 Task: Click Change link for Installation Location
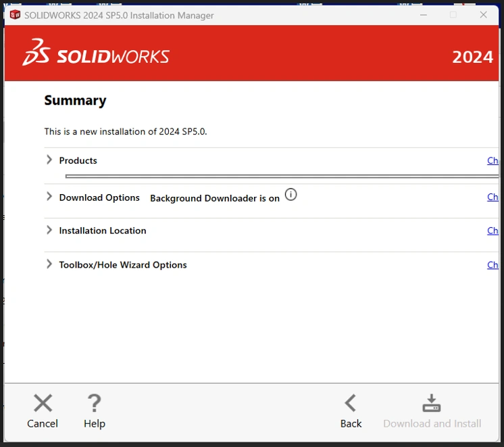click(493, 231)
